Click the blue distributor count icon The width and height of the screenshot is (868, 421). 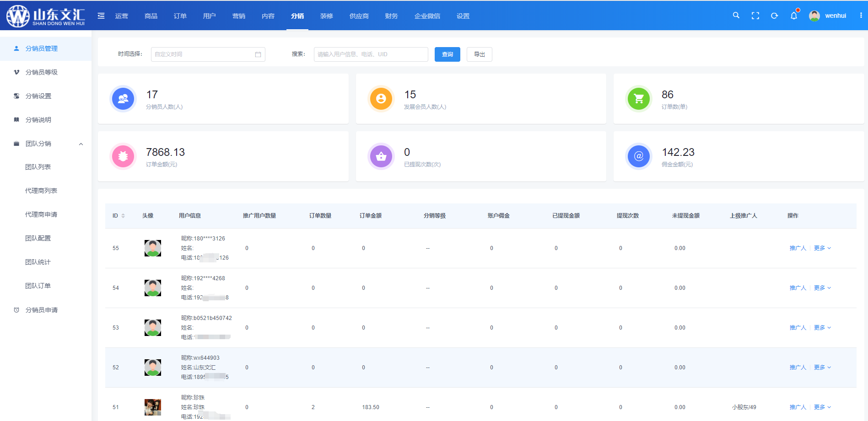[x=123, y=99]
